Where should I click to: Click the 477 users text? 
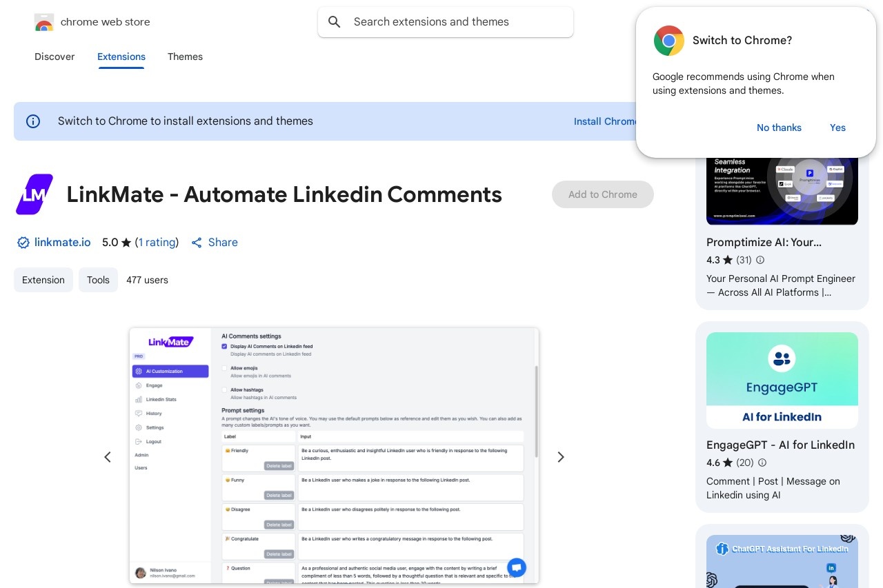coord(147,280)
